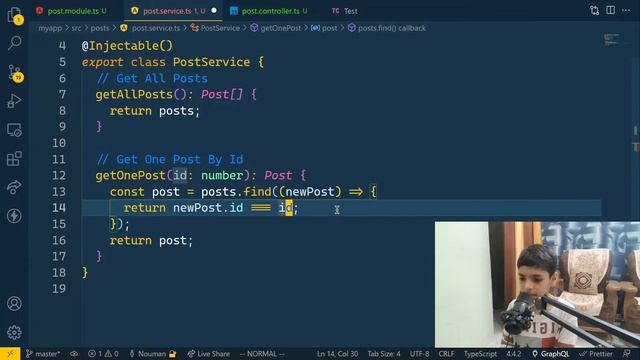Start Live Share from status bar
Viewport: 640px width, 360px height.
(209, 354)
